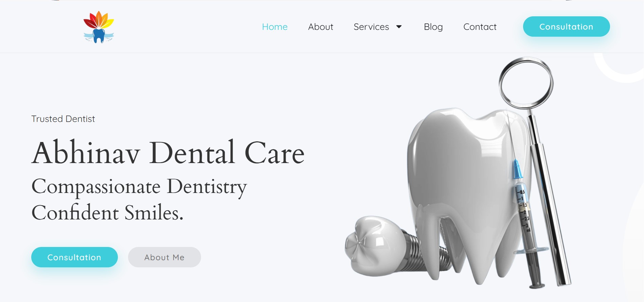644x302 pixels.
Task: Click the header Consultation button
Action: coord(566,26)
